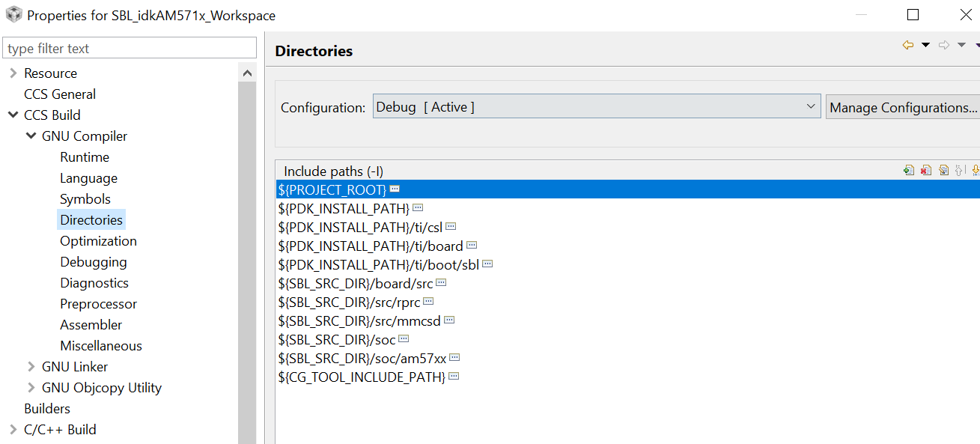
Task: Expand the GNU Linker tree node
Action: (31, 367)
